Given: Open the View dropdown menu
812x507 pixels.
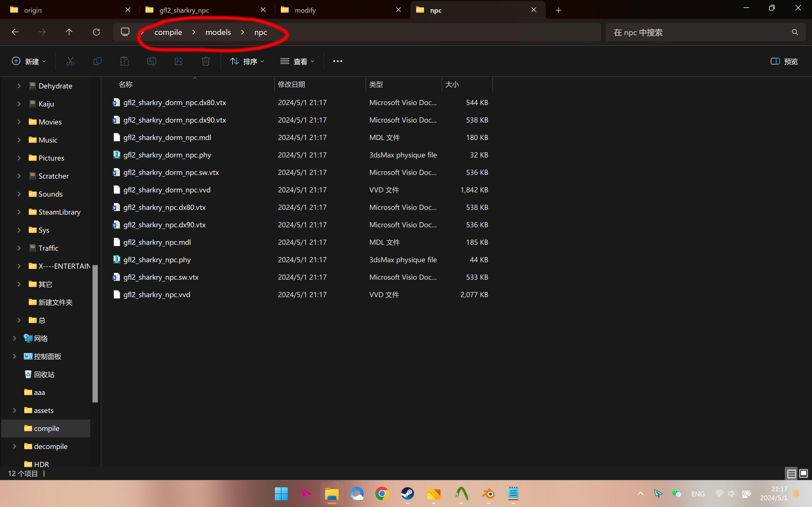Looking at the screenshot, I should click(297, 61).
